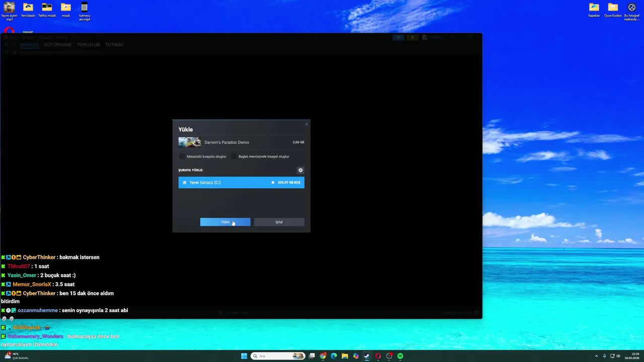This screenshot has width=644, height=362.
Task: Show hidden system tray icons
Action: pos(597,356)
